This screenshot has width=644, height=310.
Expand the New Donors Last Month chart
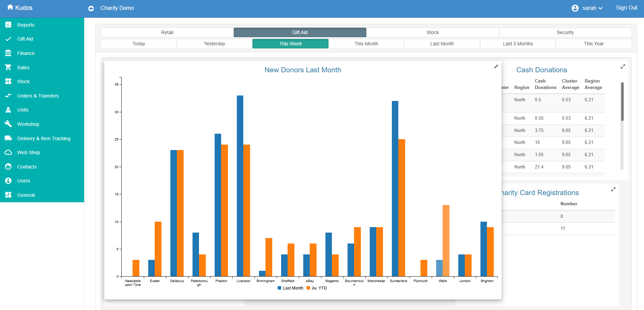click(x=496, y=67)
